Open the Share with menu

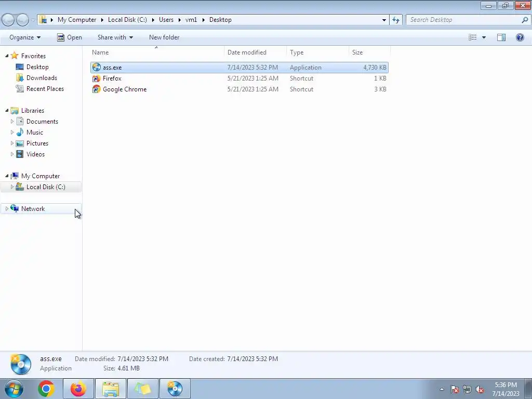[115, 37]
